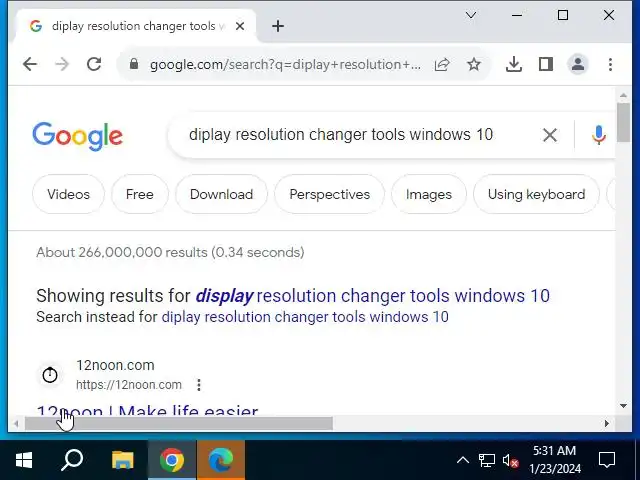
Task: Click the https://12noon.com URL text
Action: [x=129, y=385]
